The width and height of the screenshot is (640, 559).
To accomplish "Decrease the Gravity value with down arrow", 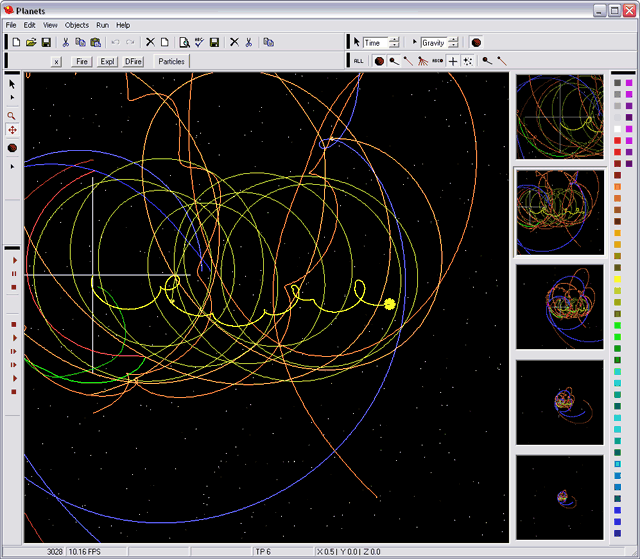I will [453, 45].
